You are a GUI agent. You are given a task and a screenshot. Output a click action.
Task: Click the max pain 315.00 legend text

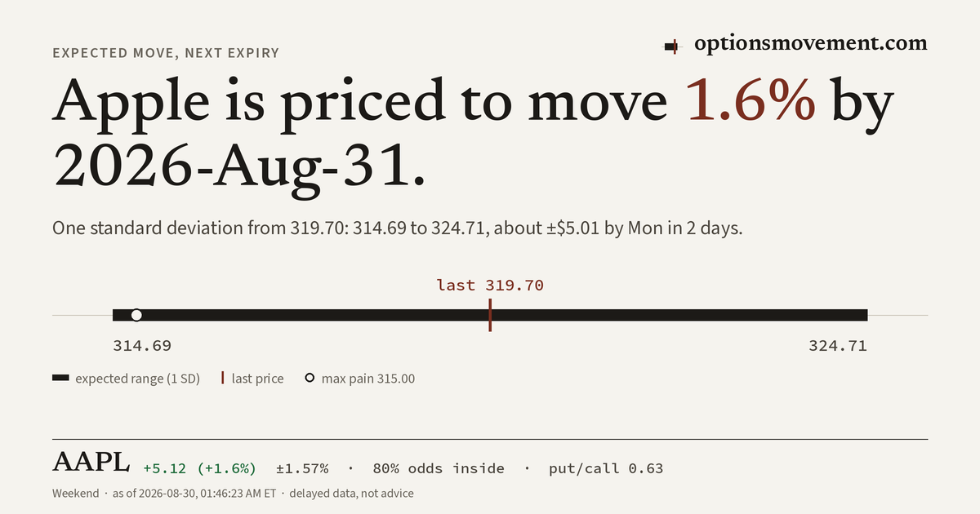(368, 379)
